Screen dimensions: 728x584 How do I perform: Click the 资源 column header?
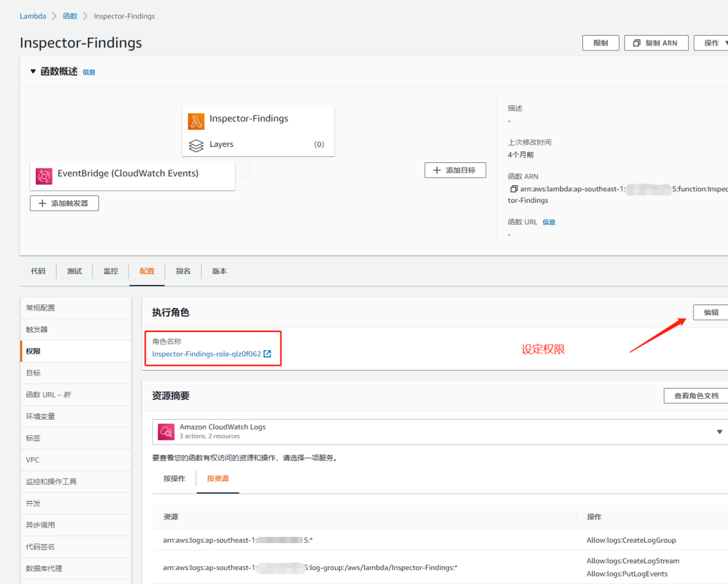(171, 517)
